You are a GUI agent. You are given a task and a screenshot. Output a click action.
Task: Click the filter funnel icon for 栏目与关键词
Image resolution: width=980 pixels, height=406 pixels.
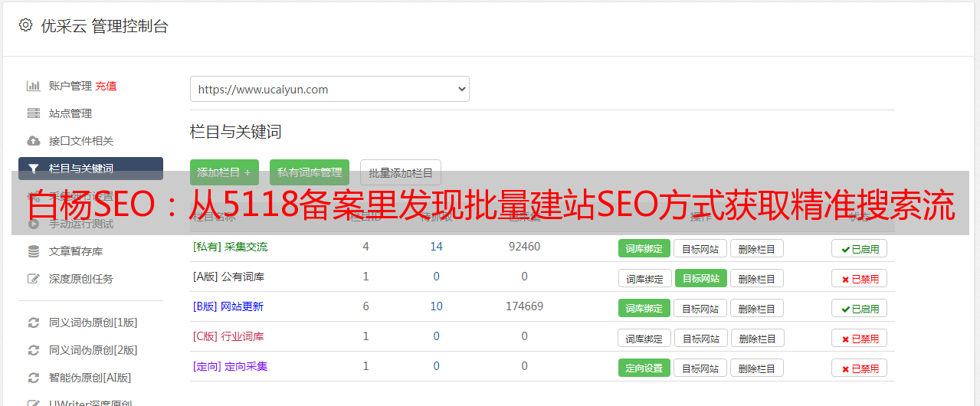tap(33, 169)
